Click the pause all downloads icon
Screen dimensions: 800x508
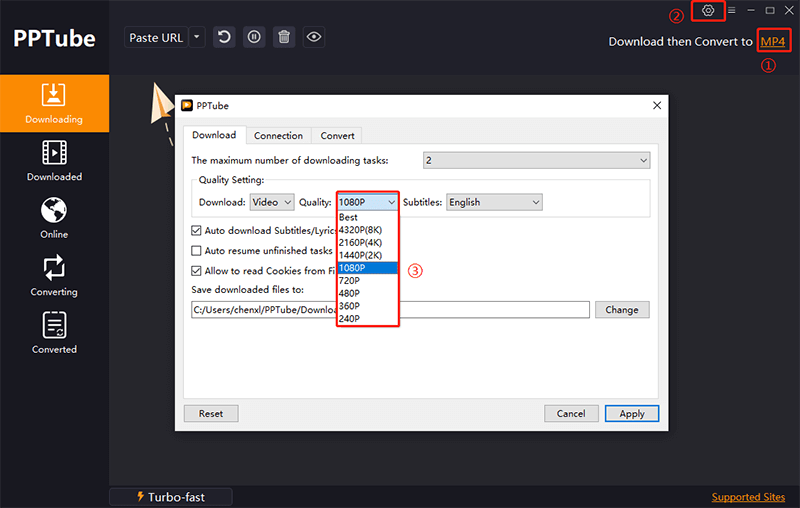254,37
